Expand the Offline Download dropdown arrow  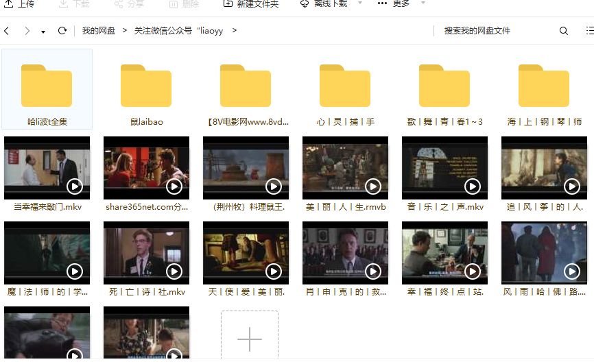360,3
